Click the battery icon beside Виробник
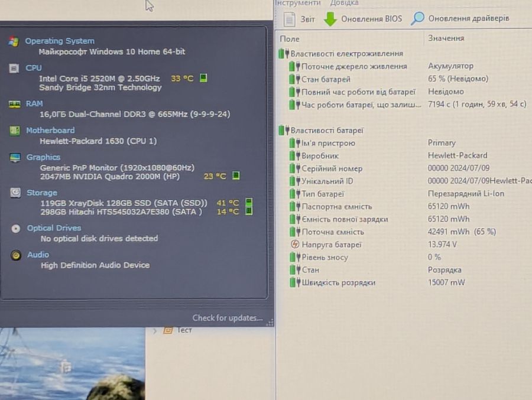This screenshot has height=400, width=532. point(295,156)
